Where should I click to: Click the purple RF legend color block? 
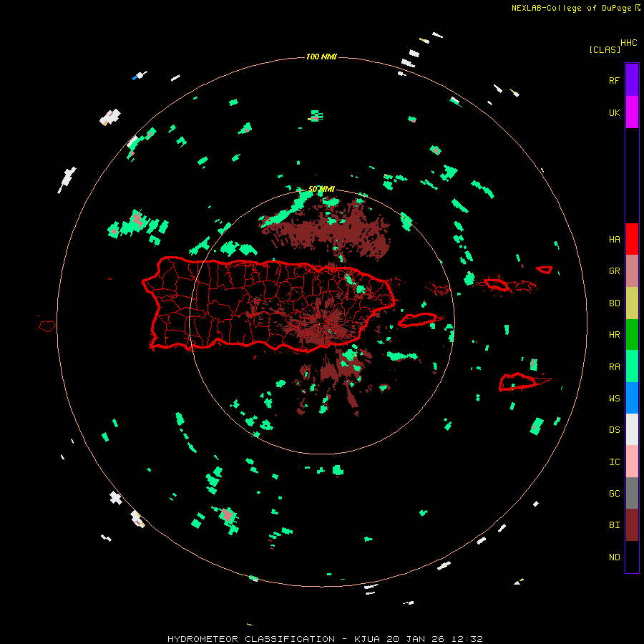pos(632,80)
